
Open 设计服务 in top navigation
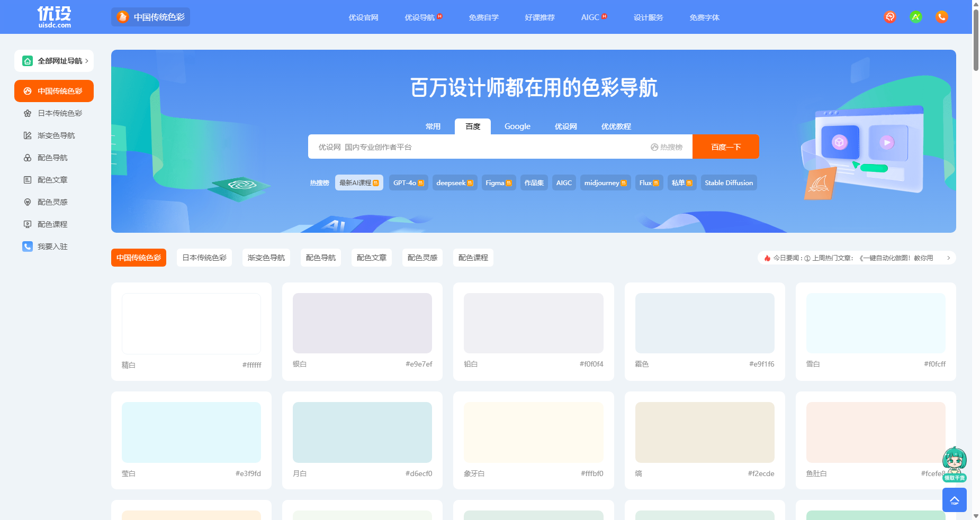649,17
